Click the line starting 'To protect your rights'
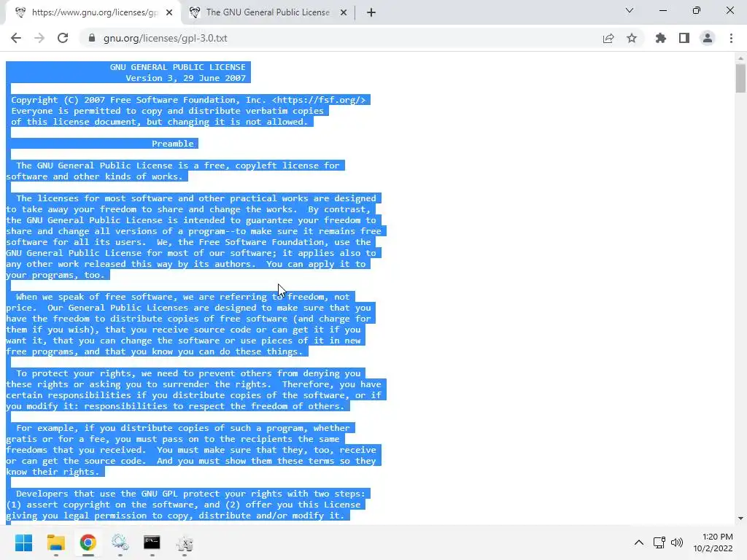The width and height of the screenshot is (747, 560). coord(188,374)
